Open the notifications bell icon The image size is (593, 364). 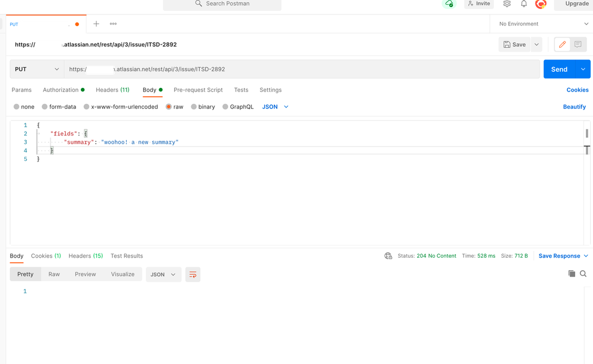tap(524, 4)
